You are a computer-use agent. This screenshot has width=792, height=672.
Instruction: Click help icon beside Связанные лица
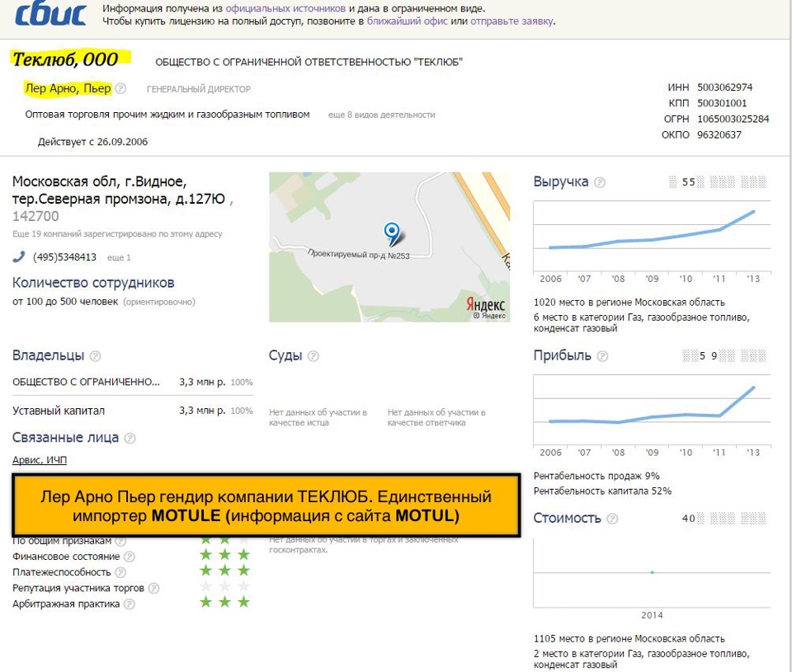coord(130,438)
